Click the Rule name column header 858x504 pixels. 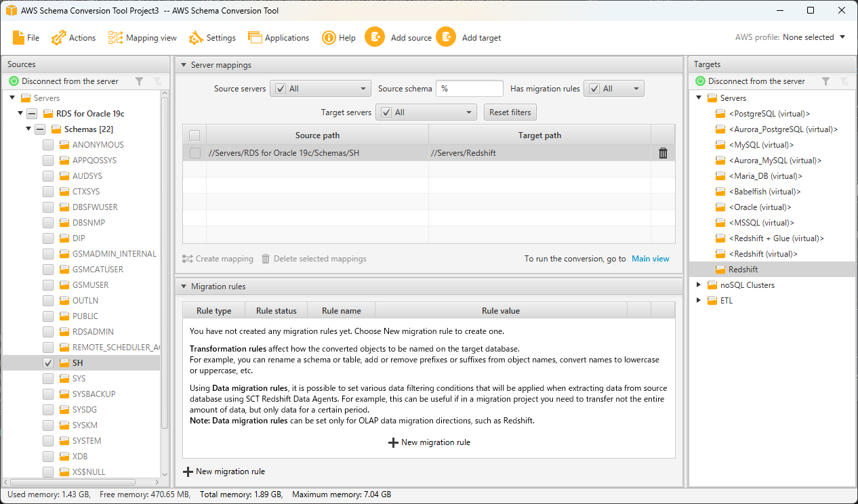[341, 311]
